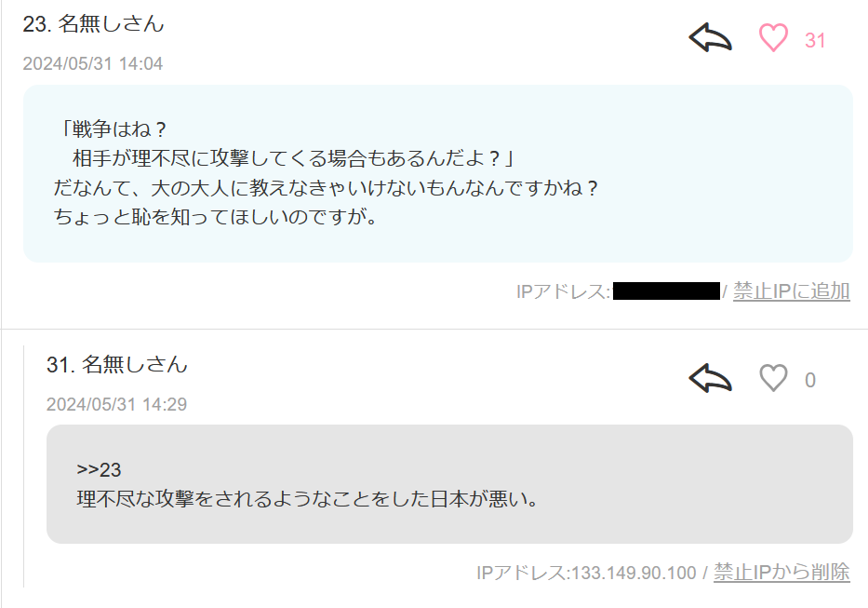Screen dimensions: 868x608
Task: Select the like count 0
Action: [x=810, y=380]
